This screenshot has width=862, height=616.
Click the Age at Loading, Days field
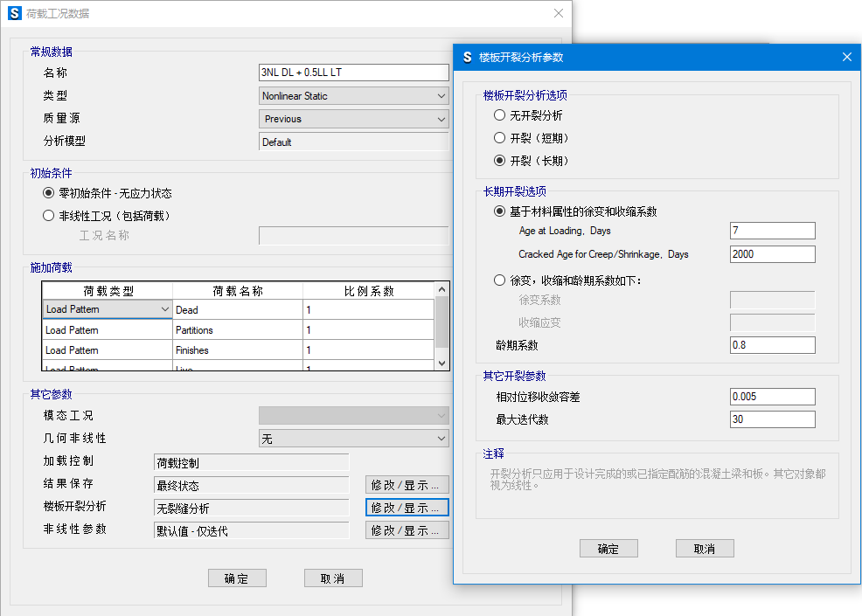click(772, 231)
